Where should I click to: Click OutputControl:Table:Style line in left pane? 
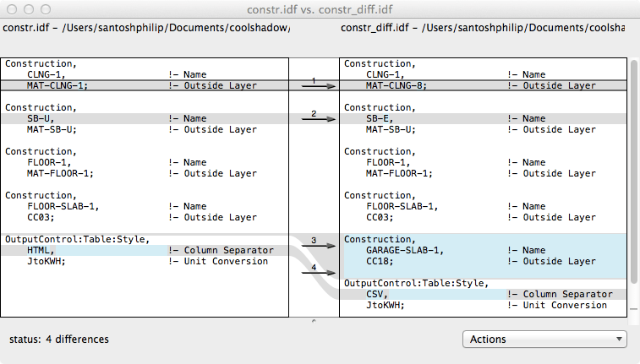[145, 239]
